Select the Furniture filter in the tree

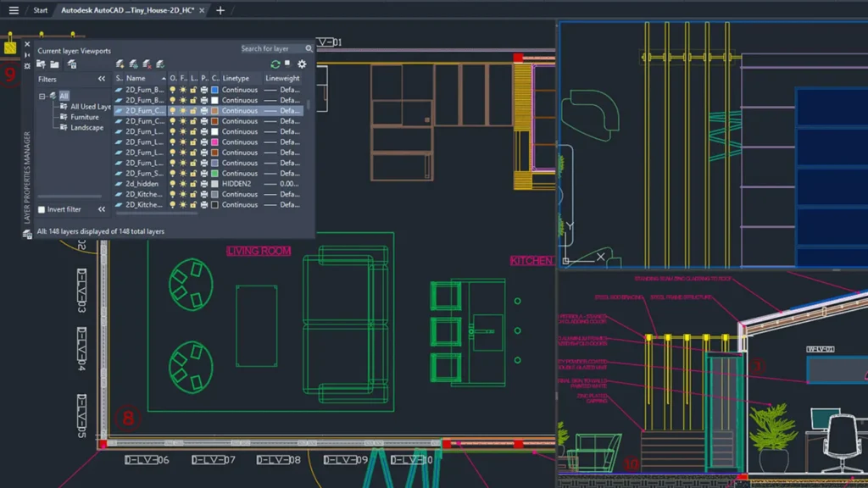pyautogui.click(x=85, y=116)
